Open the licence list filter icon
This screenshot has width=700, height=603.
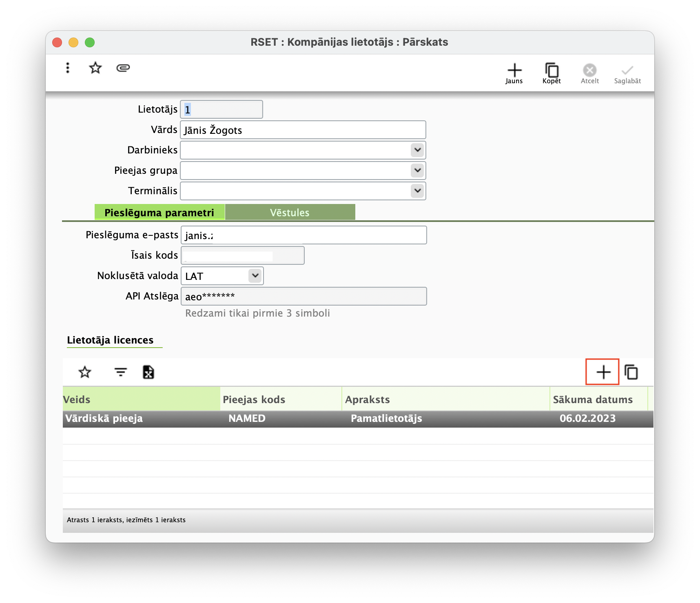pos(120,372)
